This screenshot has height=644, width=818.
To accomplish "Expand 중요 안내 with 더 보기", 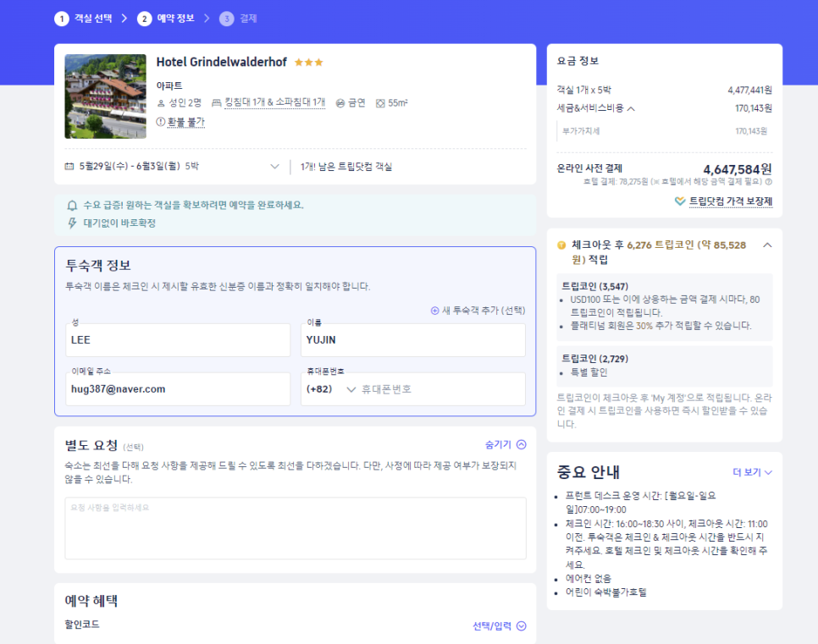I will pos(752,472).
